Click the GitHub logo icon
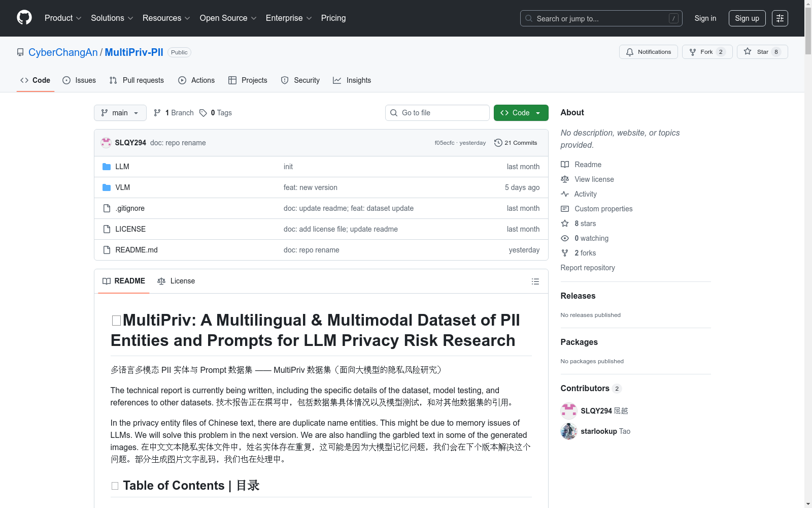Screen dimensions: 812x508 coord(24,18)
